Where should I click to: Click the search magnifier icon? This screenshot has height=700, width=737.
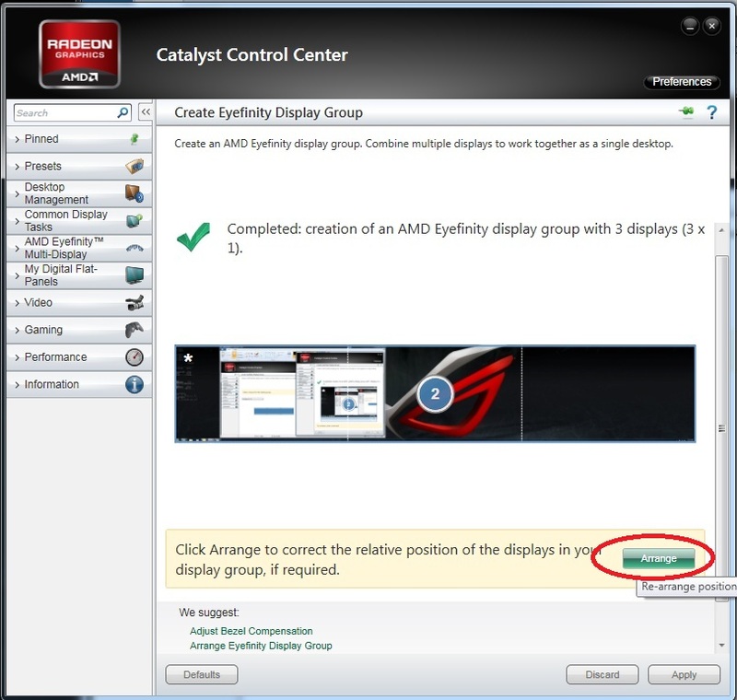point(123,112)
